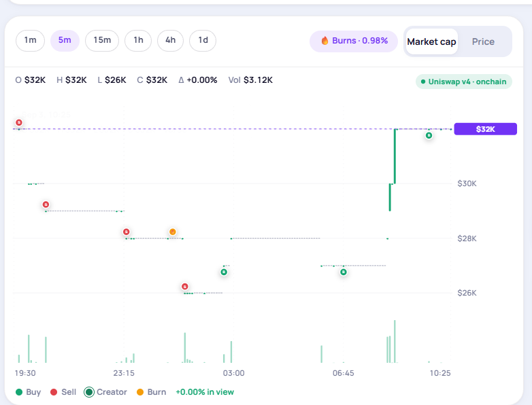This screenshot has width=532, height=405.
Task: Click the Buy legend green dot
Action: 19,392
